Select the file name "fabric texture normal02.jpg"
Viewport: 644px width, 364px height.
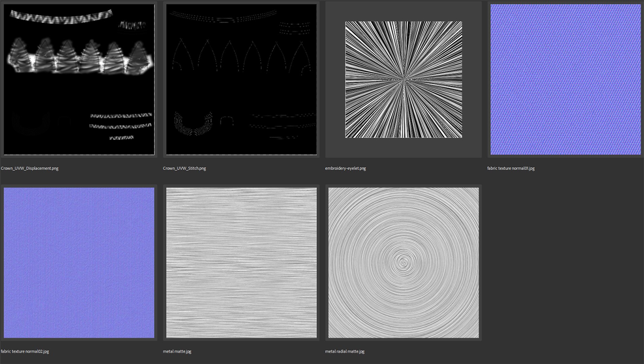pyautogui.click(x=25, y=351)
